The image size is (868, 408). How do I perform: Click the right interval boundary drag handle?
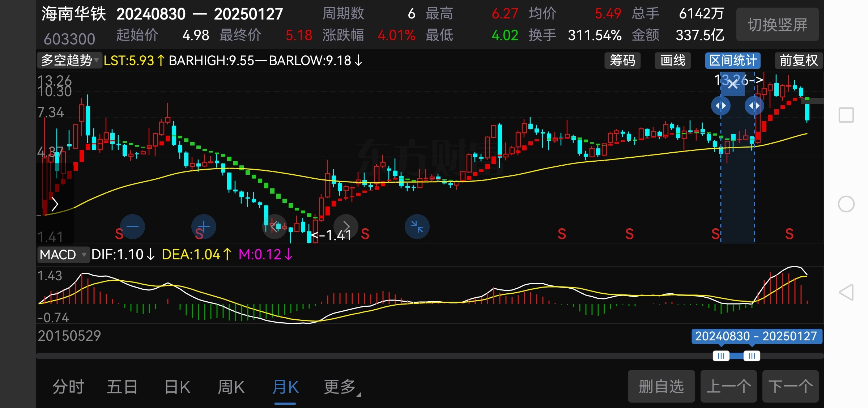click(754, 106)
